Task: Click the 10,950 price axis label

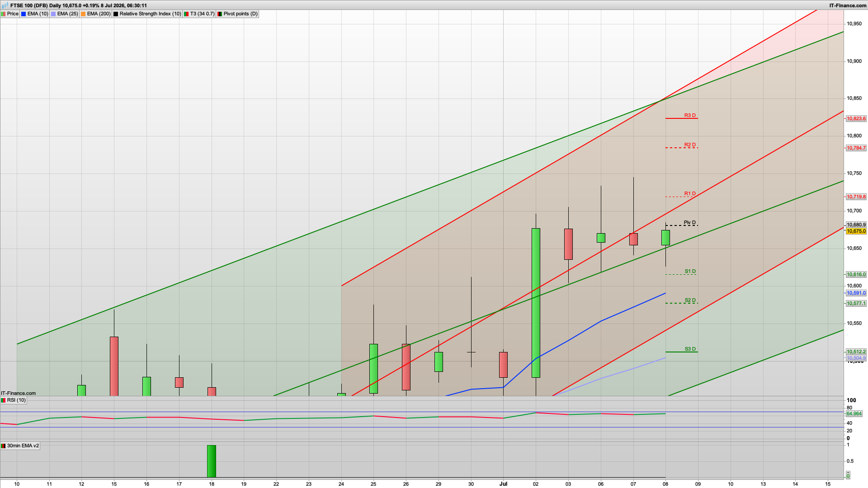Action: coord(854,24)
